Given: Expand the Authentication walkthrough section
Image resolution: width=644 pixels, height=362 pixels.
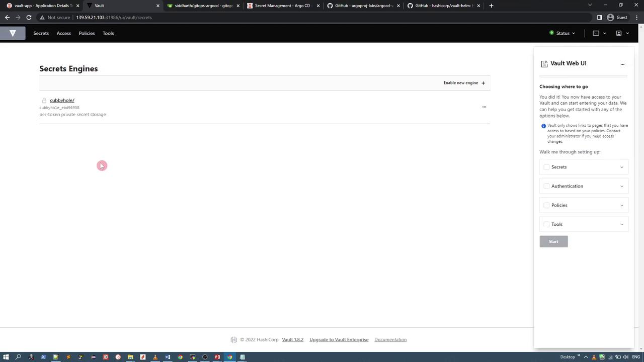Looking at the screenshot, I should 621,187.
